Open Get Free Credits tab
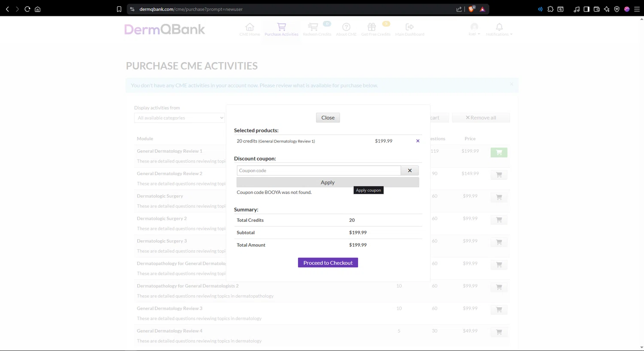Viewport: 644px width, 351px height. click(x=376, y=29)
